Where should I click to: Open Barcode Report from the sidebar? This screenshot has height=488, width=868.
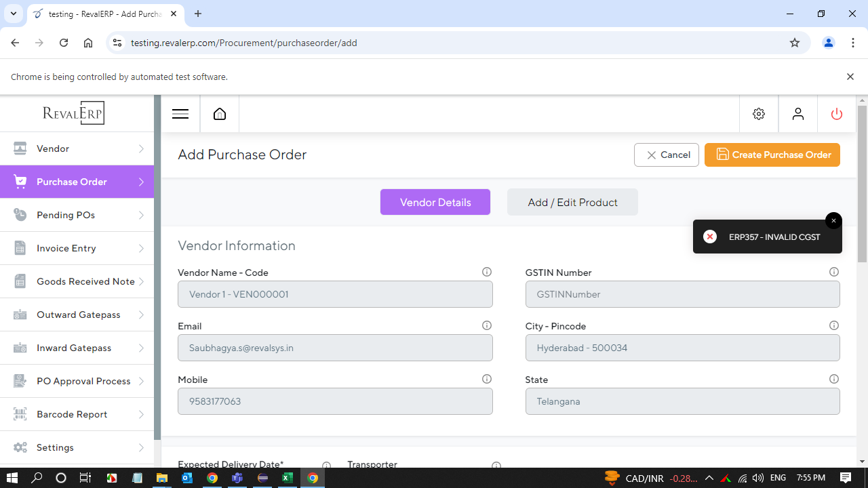(x=77, y=414)
